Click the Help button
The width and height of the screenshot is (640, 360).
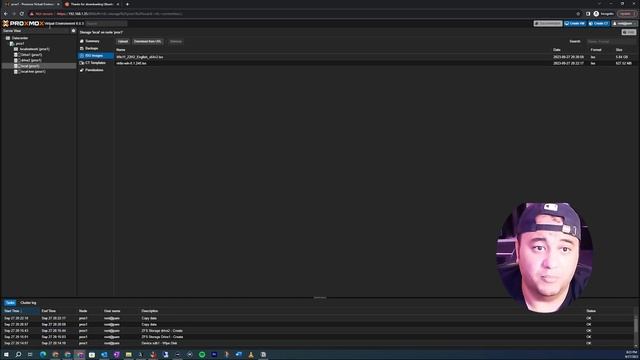click(629, 32)
